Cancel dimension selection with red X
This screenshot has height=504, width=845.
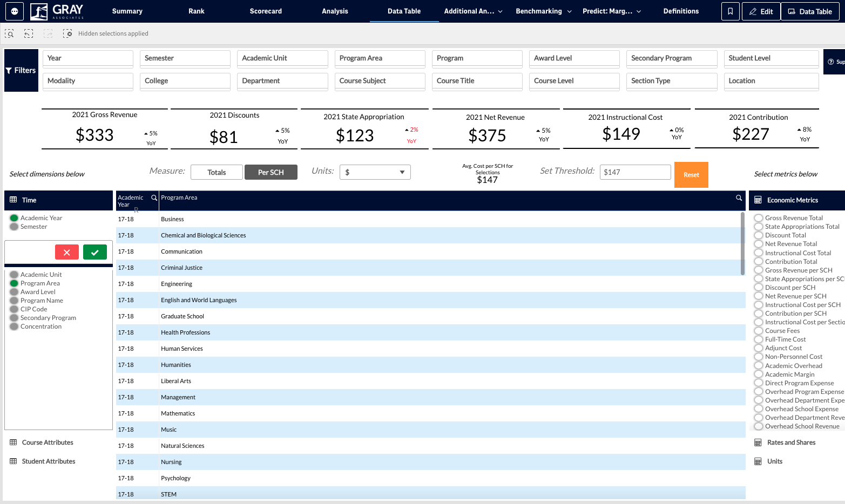[x=67, y=252]
